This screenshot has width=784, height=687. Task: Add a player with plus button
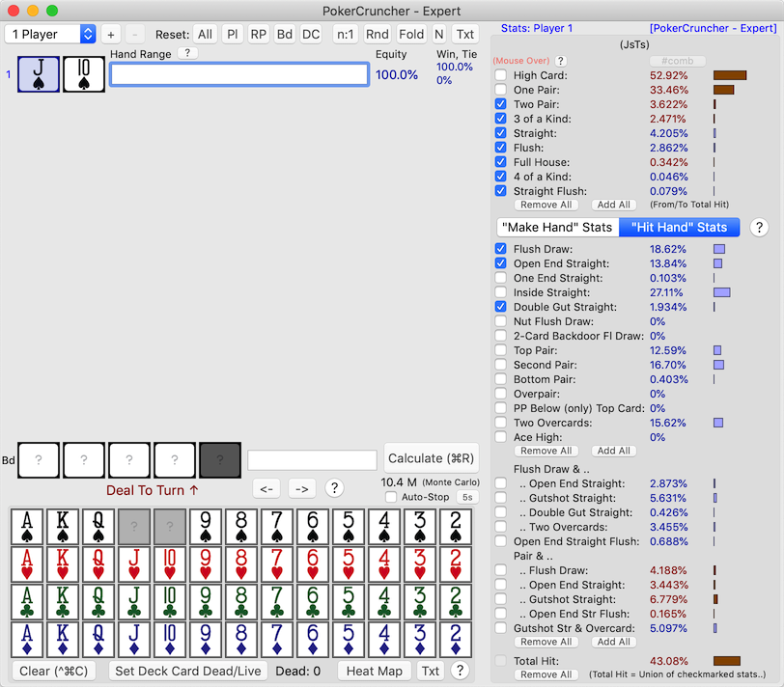(x=111, y=35)
